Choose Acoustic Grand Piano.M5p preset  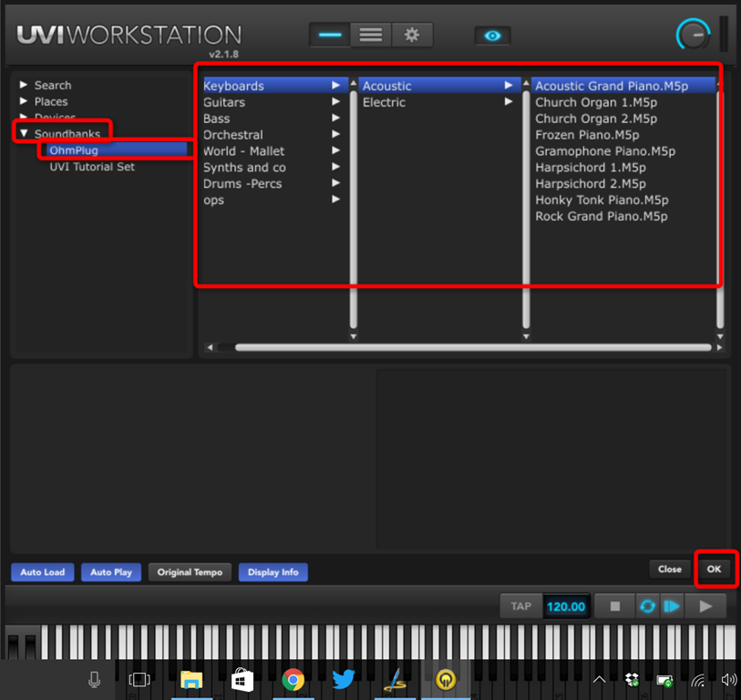click(x=623, y=86)
